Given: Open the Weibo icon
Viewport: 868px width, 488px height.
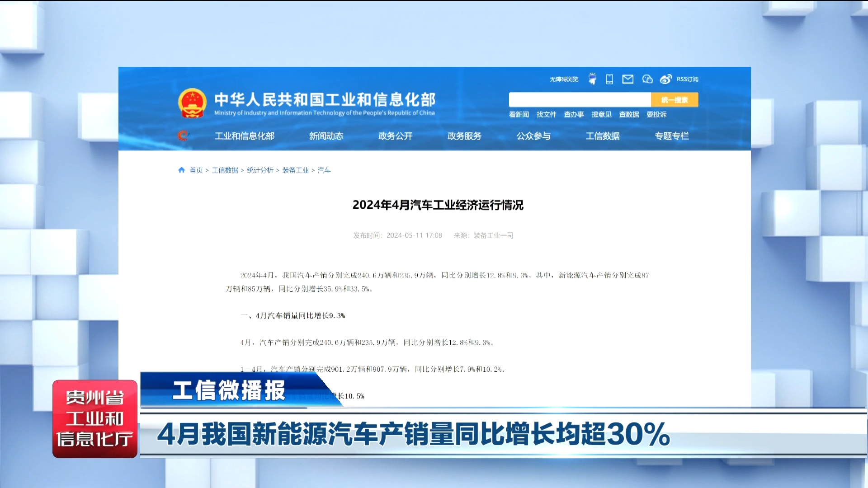Looking at the screenshot, I should tap(665, 79).
